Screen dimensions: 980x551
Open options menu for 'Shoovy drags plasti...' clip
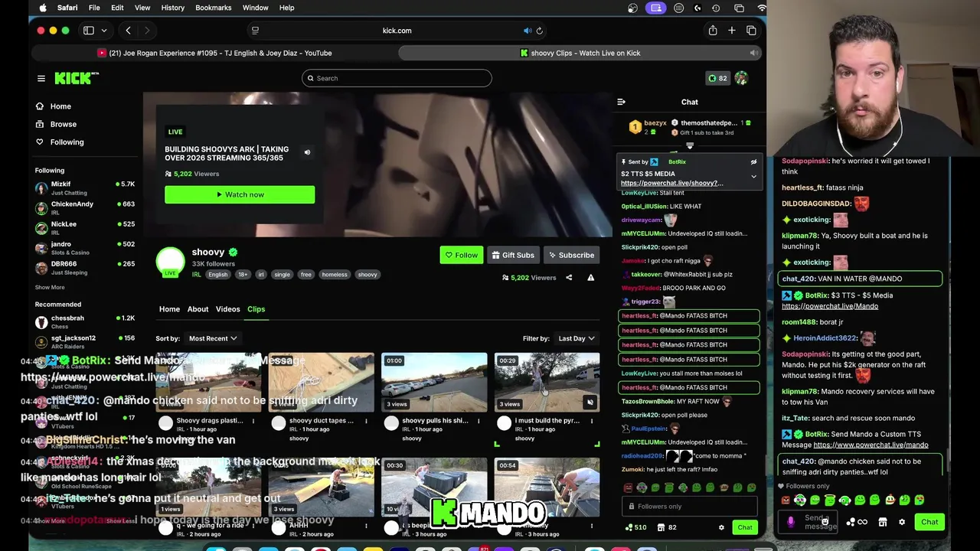coord(253,421)
